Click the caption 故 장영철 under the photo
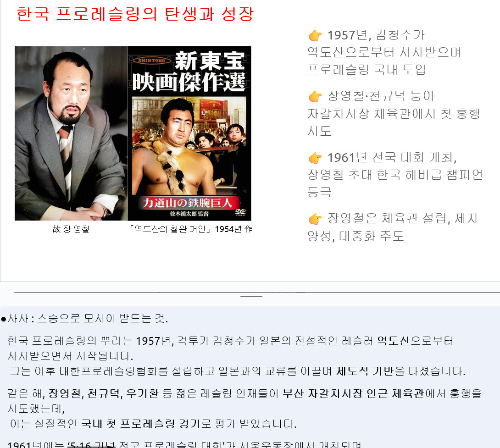500x448 pixels. (x=71, y=229)
